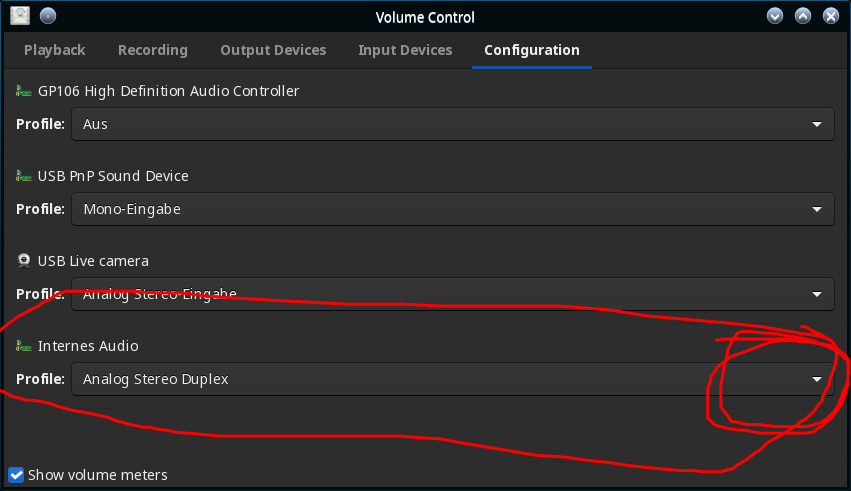Click the Show volume meters label

[98, 475]
